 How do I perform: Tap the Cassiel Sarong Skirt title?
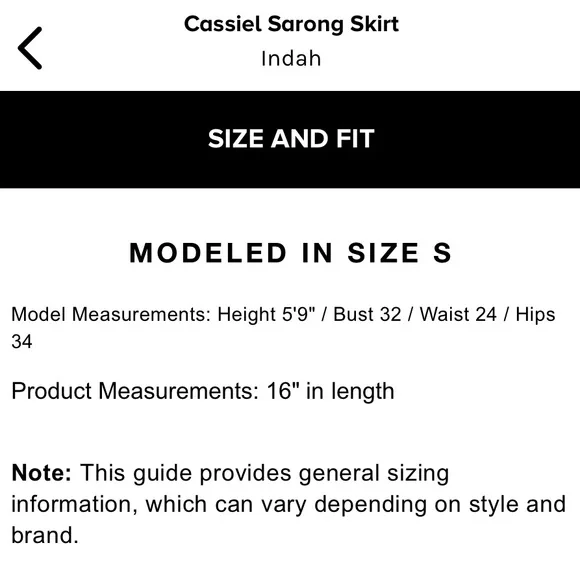point(291,24)
